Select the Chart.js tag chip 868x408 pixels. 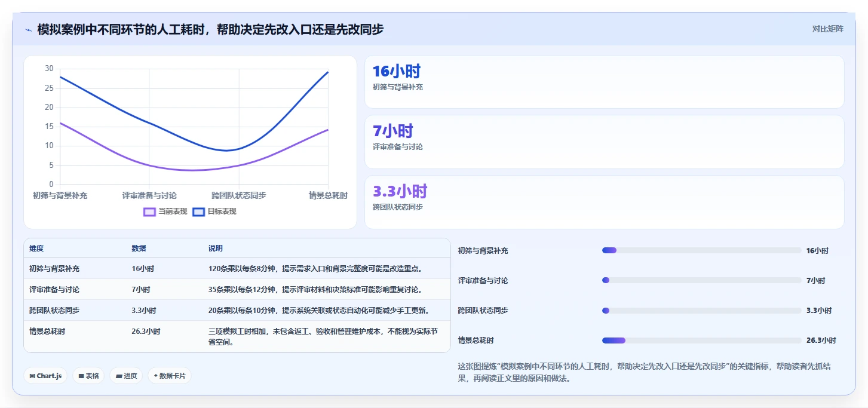coord(45,376)
